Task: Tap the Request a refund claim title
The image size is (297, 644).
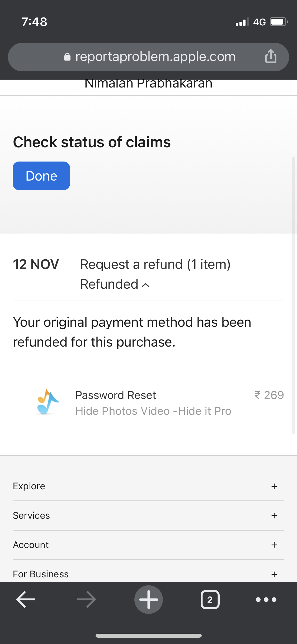Action: pos(155,264)
